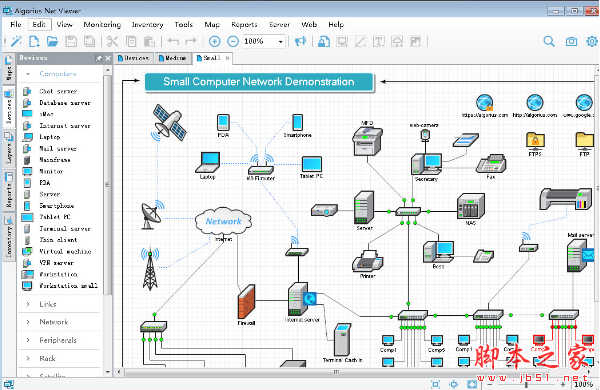Screen dimensions: 600x390
Task: Open the settings gear icon
Action: tap(592, 41)
